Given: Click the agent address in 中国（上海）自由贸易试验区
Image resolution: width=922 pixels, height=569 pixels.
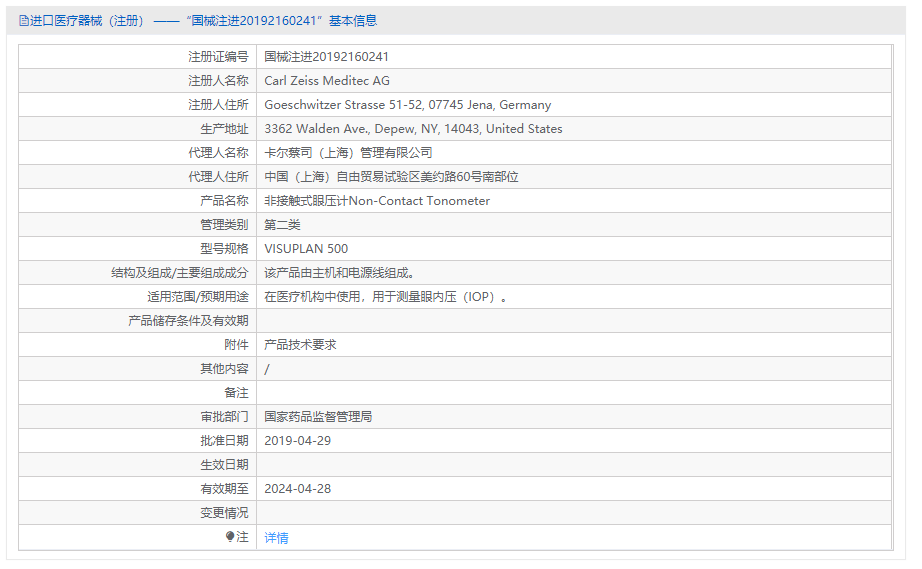Looking at the screenshot, I should point(391,177).
